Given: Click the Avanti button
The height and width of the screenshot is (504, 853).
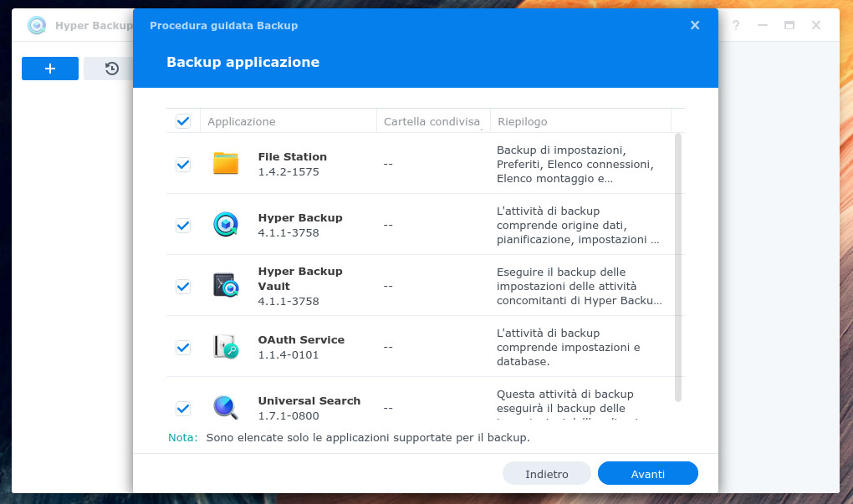Looking at the screenshot, I should pos(648,474).
